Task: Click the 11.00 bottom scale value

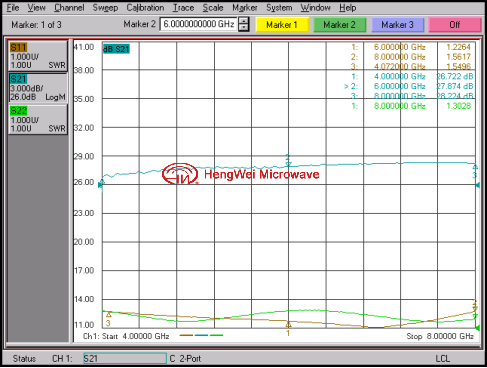Action: [84, 324]
